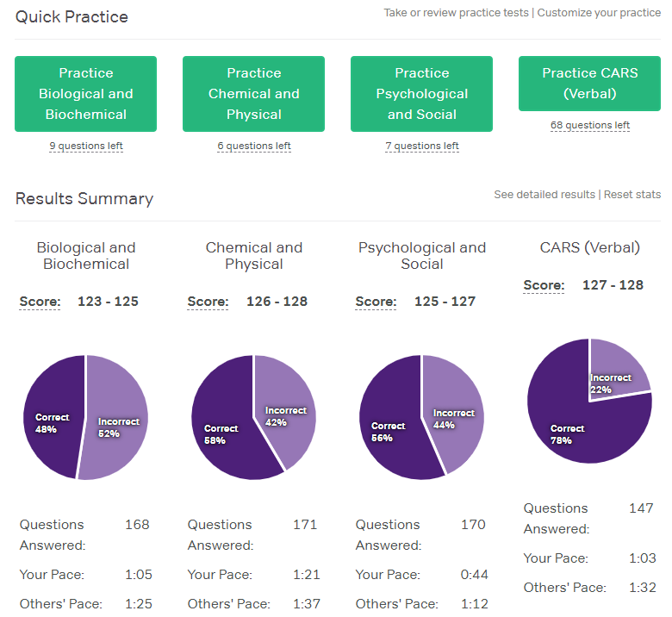
Task: Click the 9 questions left label
Action: pyautogui.click(x=86, y=146)
